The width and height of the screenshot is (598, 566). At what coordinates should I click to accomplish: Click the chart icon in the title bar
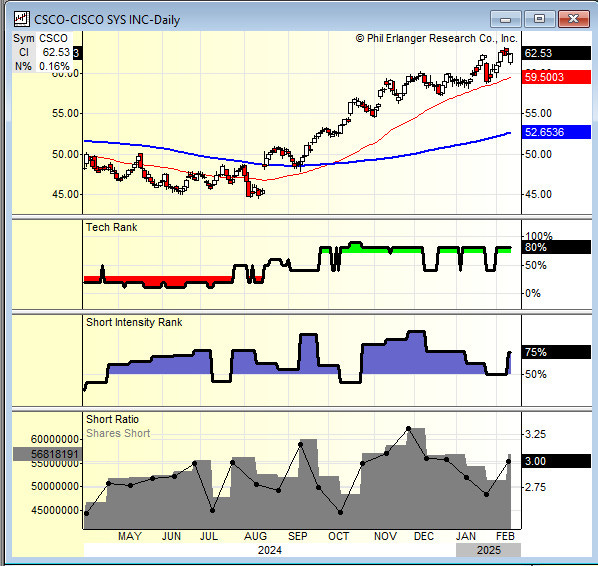21,19
